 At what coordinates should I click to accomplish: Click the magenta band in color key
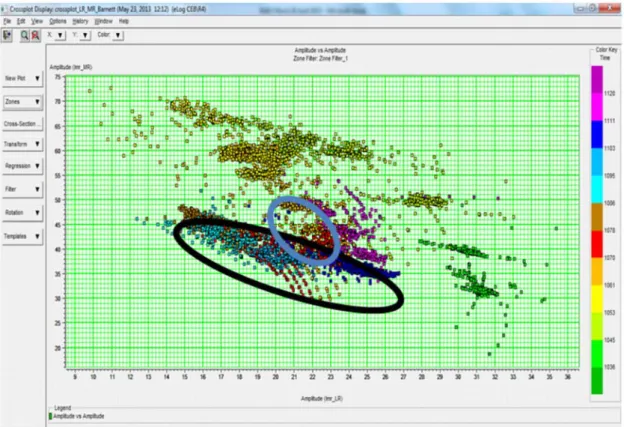pyautogui.click(x=597, y=107)
